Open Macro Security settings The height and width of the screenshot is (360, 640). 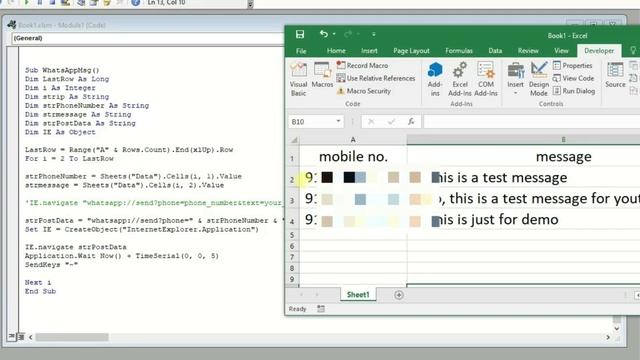[x=364, y=91]
